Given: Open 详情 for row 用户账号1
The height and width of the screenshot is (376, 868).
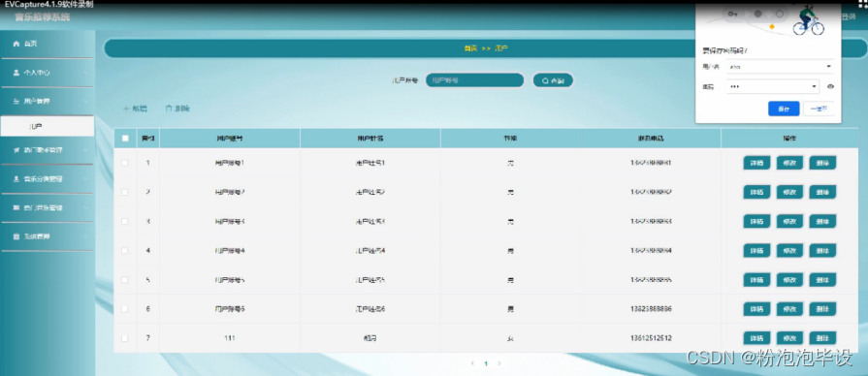Looking at the screenshot, I should 756,163.
